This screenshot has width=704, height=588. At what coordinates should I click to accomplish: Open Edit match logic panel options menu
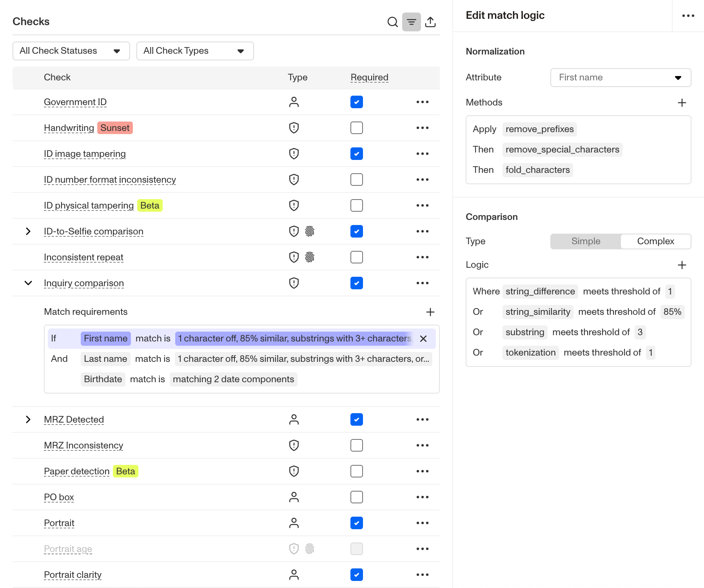[x=688, y=16]
